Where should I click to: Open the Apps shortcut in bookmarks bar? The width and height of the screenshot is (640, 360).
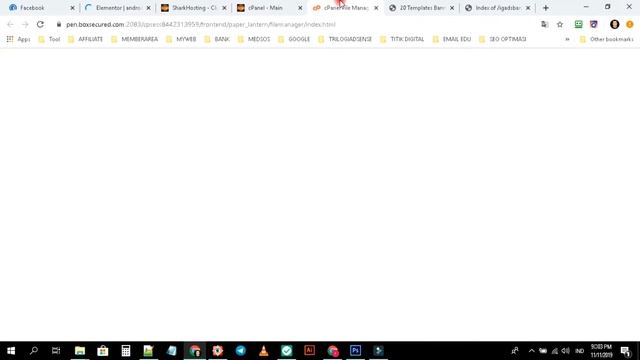coord(18,39)
